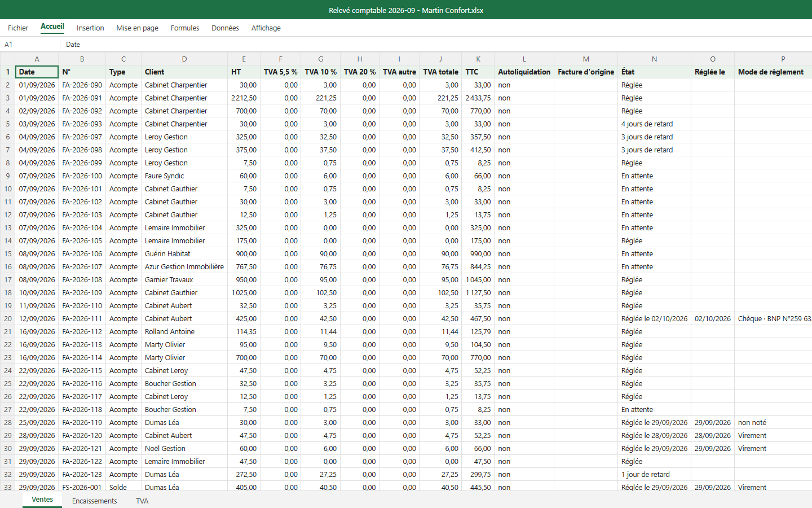812x508 pixels.
Task: Click TVA 10 % value 11,44
Action: pos(320,331)
